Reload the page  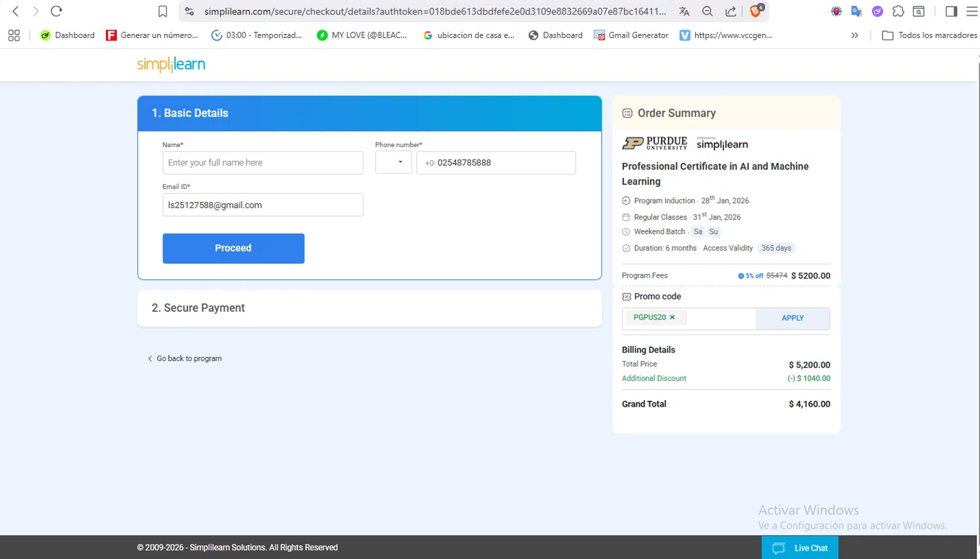click(57, 11)
